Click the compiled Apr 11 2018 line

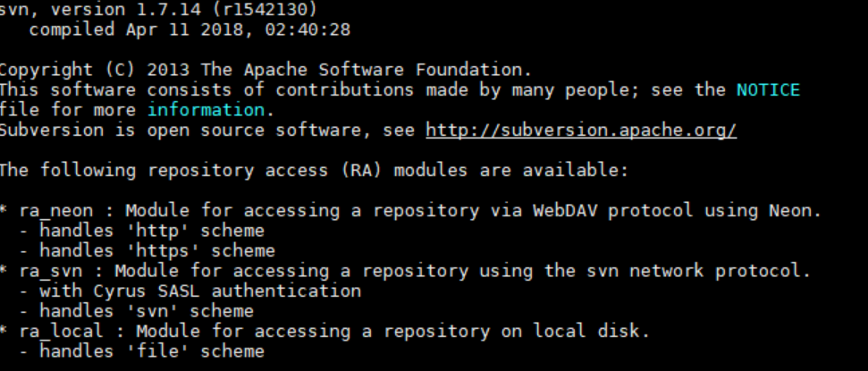click(190, 30)
